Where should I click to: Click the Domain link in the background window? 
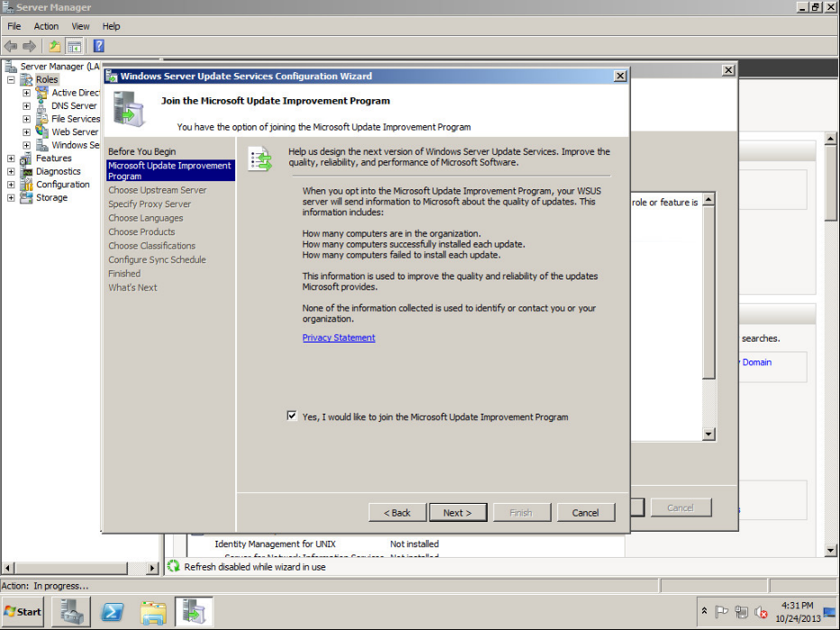[x=757, y=362]
